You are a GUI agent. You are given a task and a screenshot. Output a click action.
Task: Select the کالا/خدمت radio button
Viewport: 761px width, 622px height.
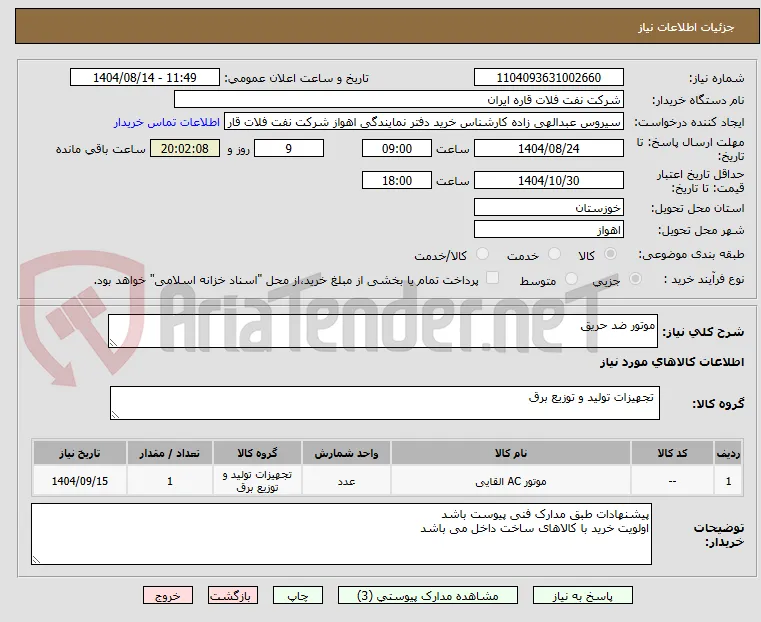482,254
